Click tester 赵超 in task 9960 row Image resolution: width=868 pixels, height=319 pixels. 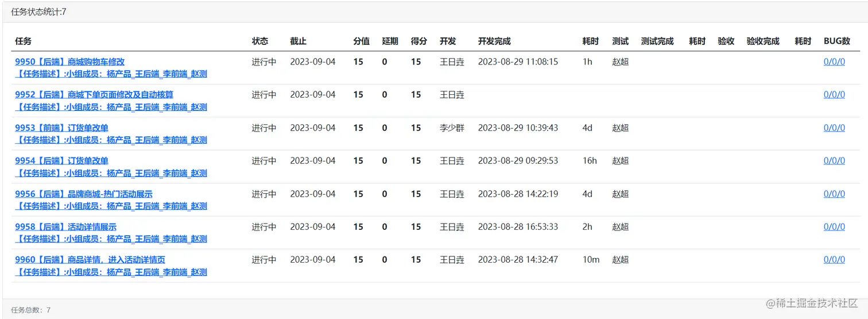pos(621,260)
